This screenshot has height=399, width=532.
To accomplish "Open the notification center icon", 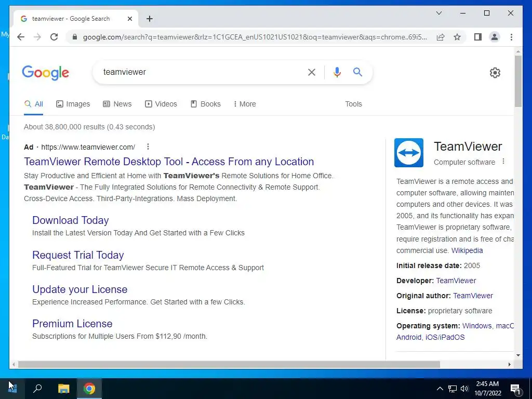I will coord(515,389).
